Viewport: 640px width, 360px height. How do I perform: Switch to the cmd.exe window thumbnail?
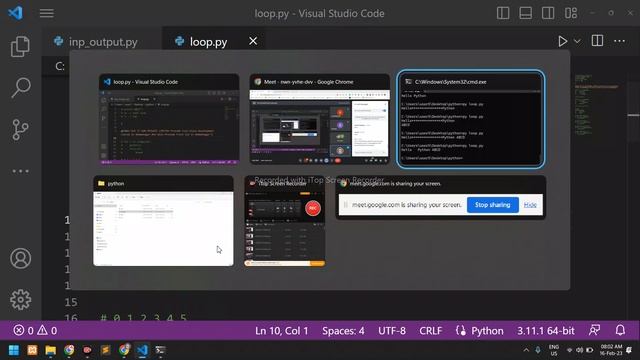point(471,119)
